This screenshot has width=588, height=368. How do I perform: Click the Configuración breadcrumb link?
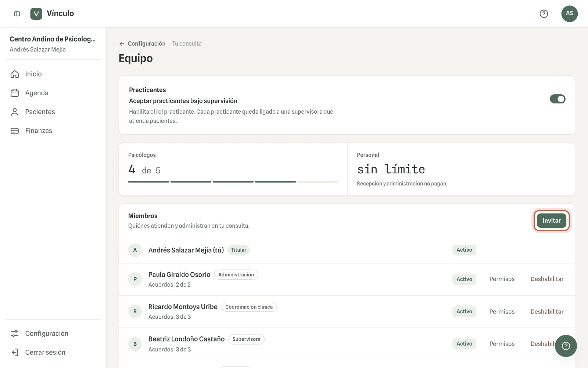point(147,43)
